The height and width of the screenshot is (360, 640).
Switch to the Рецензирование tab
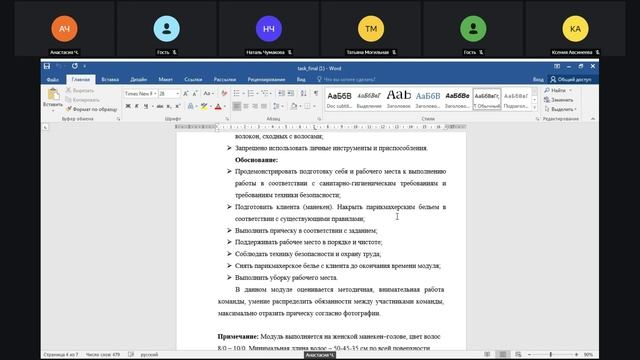tap(266, 80)
